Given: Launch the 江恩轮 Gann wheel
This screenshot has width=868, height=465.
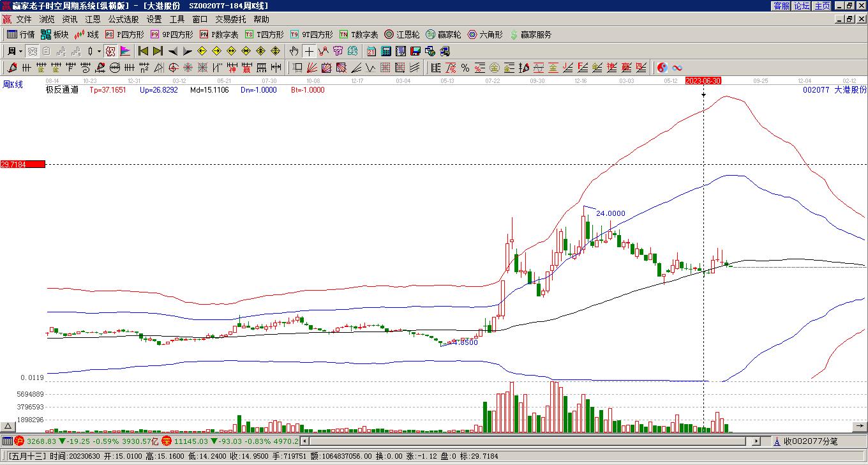Looking at the screenshot, I should point(402,34).
